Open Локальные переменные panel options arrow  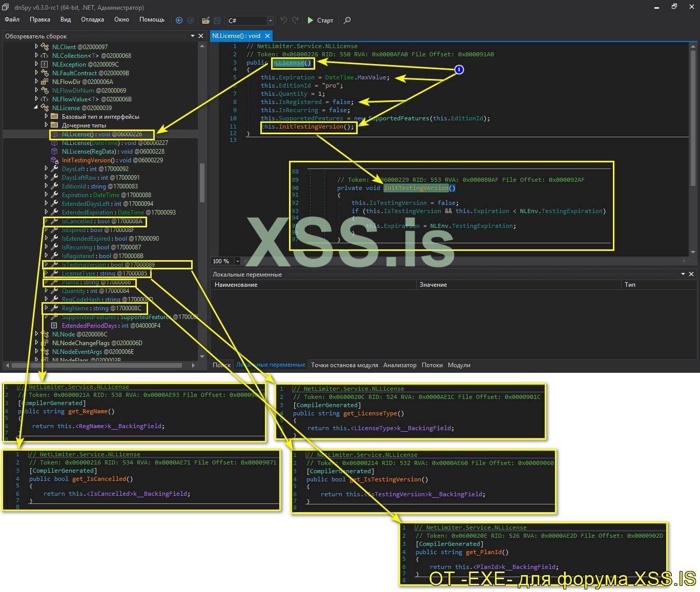coord(683,274)
